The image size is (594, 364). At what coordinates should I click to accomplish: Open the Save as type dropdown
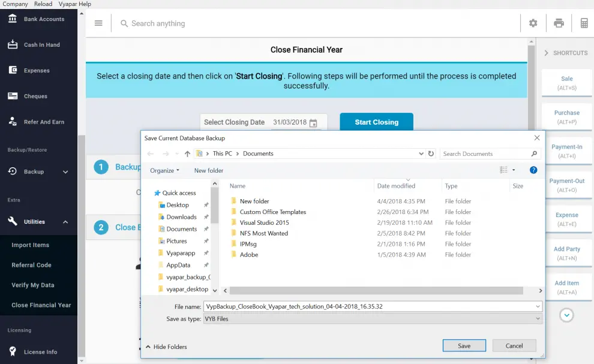[373, 319]
